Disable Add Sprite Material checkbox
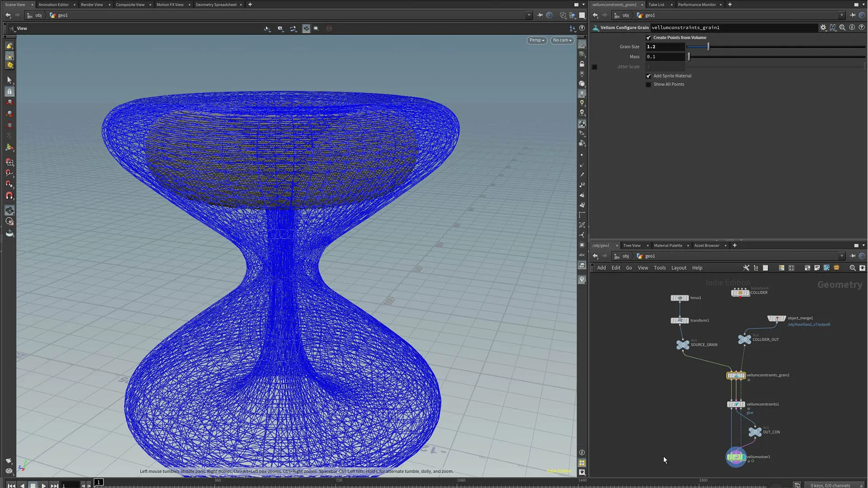 [649, 76]
